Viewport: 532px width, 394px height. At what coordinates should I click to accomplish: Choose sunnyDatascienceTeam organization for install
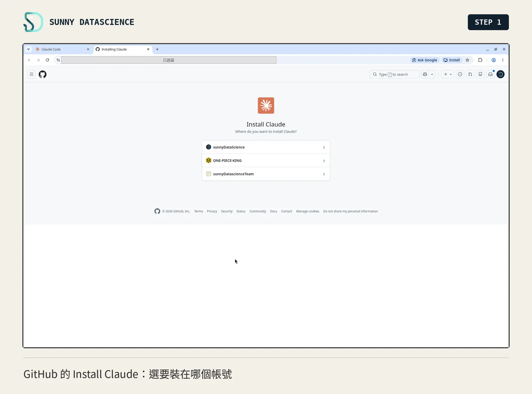click(266, 174)
